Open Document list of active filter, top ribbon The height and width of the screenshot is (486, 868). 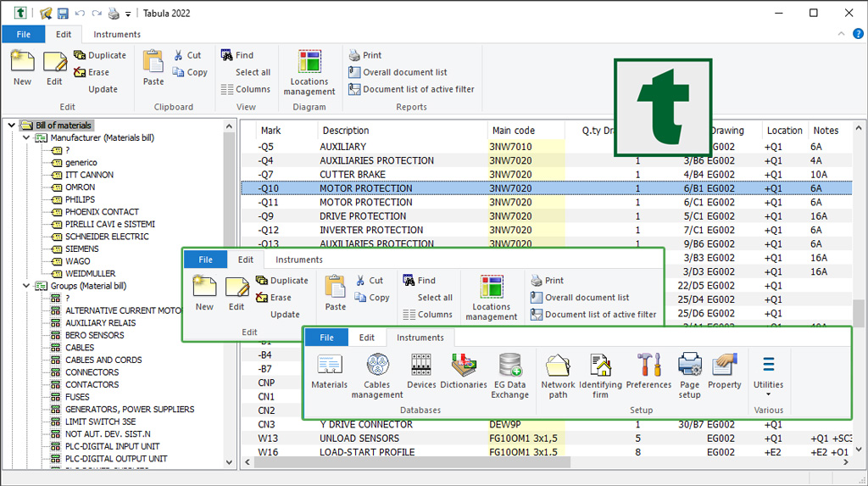[x=411, y=89]
